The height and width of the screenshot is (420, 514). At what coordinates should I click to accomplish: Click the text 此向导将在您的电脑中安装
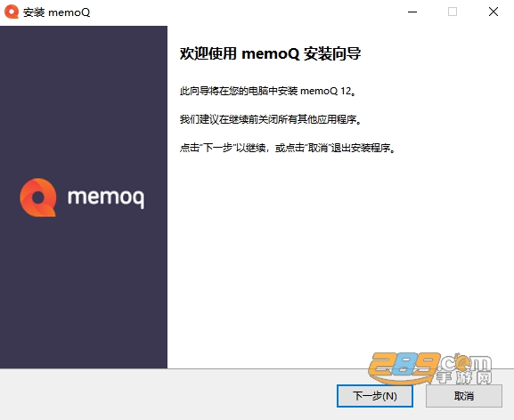click(x=239, y=91)
